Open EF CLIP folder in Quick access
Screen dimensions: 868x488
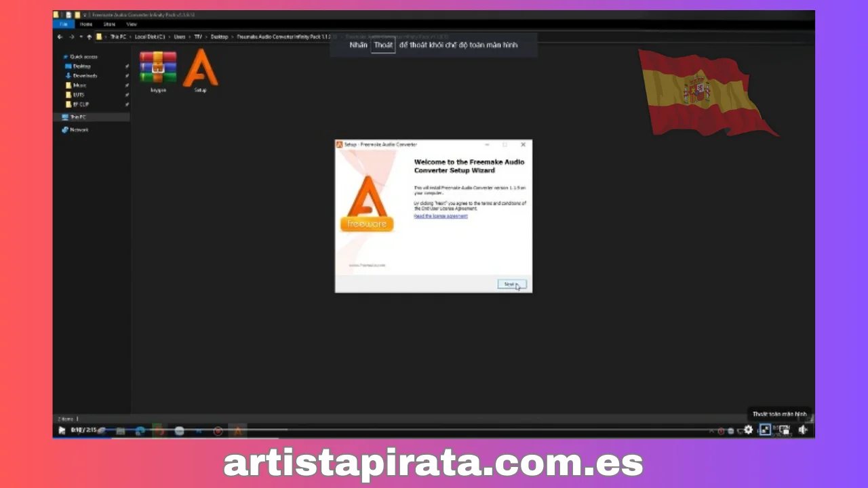[78, 104]
